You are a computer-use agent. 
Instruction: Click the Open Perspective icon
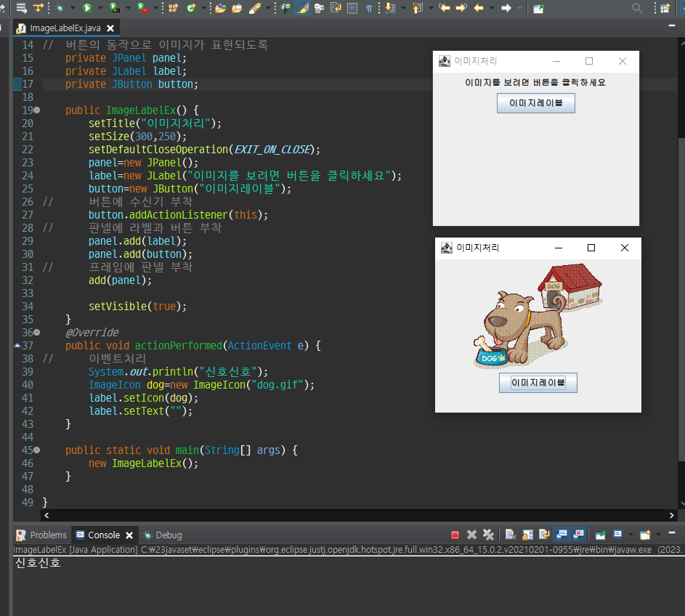pyautogui.click(x=665, y=8)
